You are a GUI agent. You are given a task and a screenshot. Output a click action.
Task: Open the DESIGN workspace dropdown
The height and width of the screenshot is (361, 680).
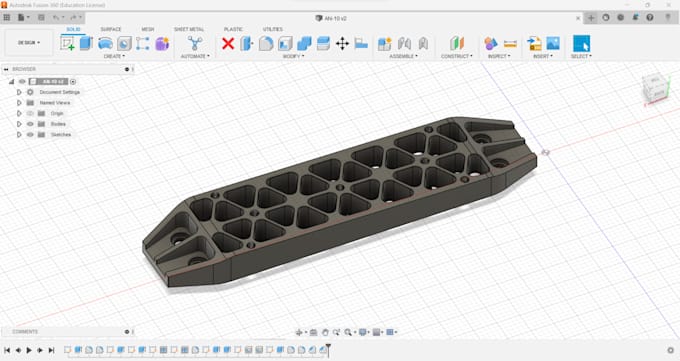pos(29,43)
